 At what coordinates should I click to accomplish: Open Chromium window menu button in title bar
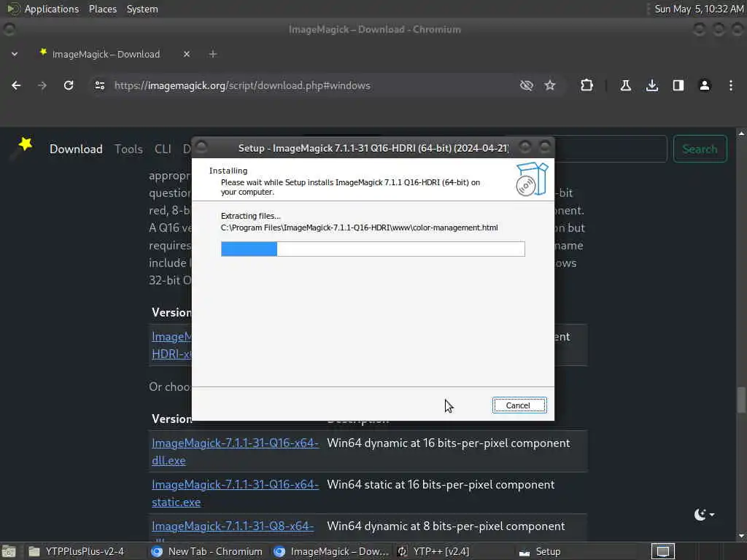pos(9,29)
